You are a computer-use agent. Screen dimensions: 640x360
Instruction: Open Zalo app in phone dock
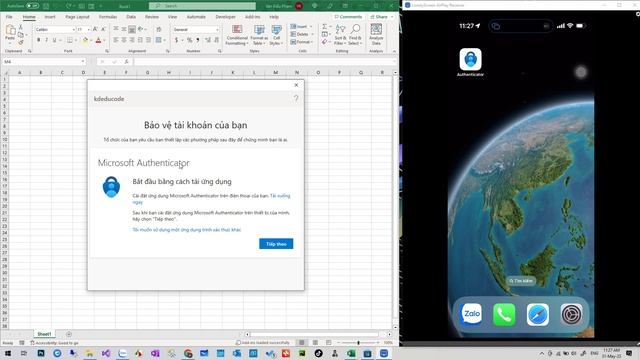coord(471,314)
